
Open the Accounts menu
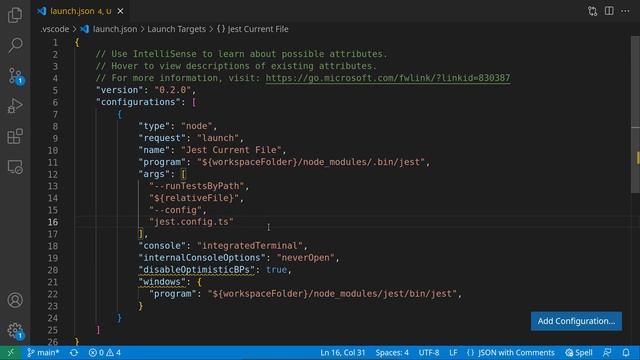tap(15, 300)
